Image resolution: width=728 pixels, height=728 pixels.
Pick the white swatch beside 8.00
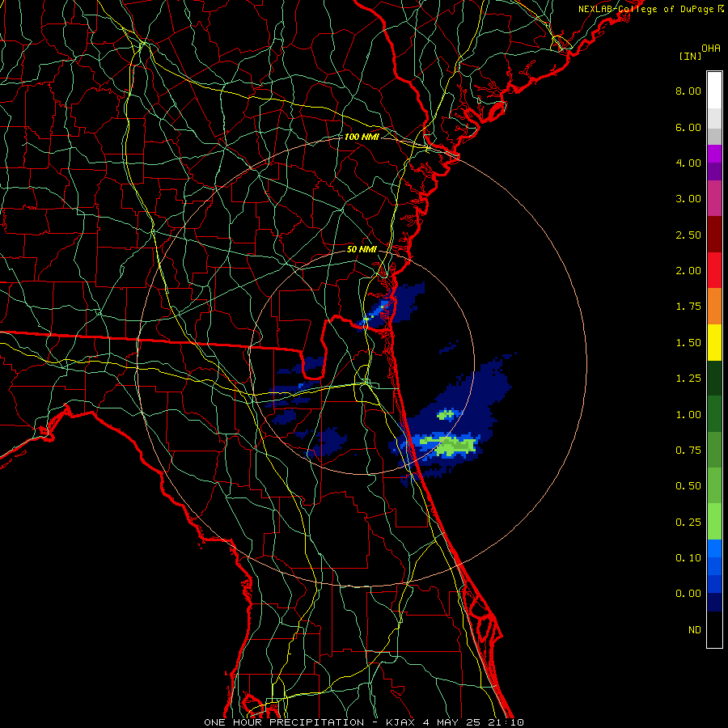coord(714,91)
